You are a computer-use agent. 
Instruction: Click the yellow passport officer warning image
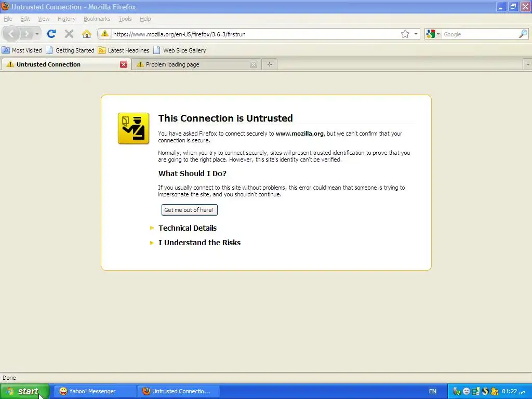coord(134,129)
